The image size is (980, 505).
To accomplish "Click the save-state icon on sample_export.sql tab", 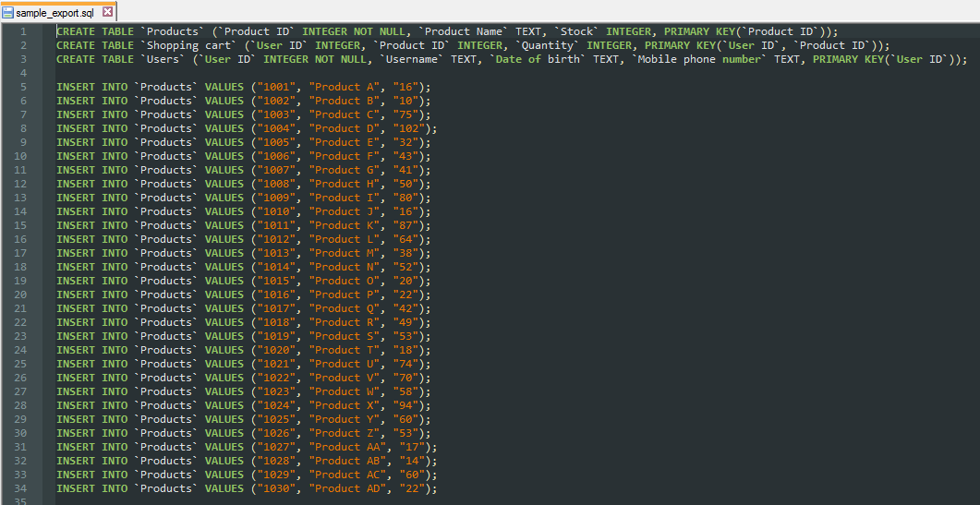I will tap(8, 13).
